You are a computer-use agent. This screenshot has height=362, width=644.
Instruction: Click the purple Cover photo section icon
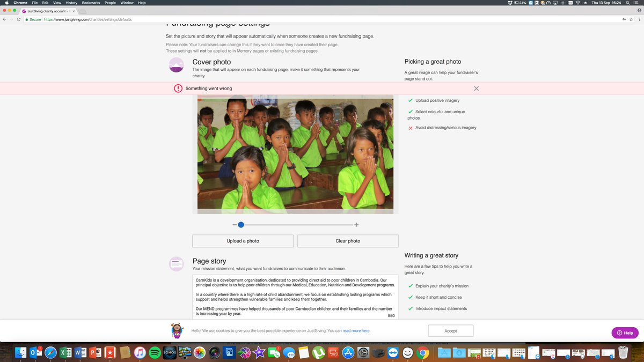click(176, 65)
